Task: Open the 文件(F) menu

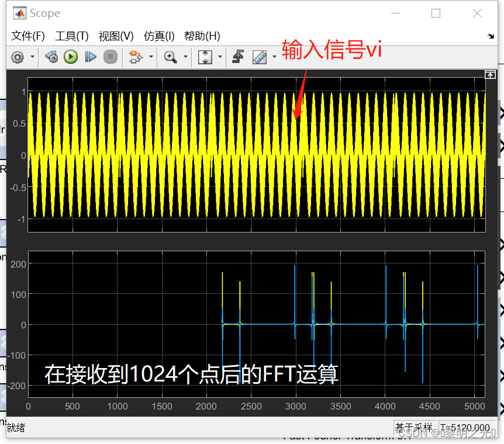Action: coord(27,36)
